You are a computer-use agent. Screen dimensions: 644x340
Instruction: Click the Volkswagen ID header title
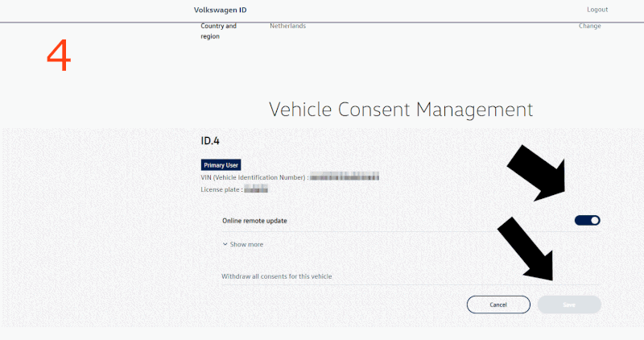220,10
